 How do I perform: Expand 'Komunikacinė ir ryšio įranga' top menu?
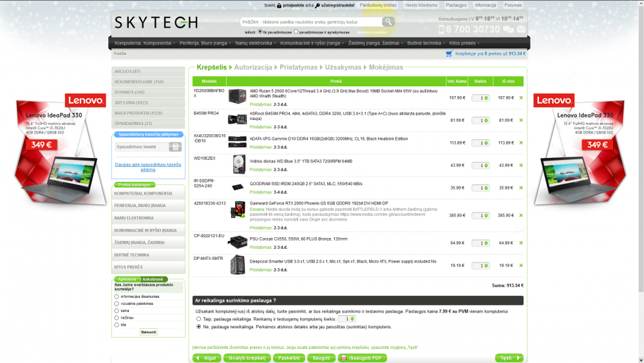312,43
